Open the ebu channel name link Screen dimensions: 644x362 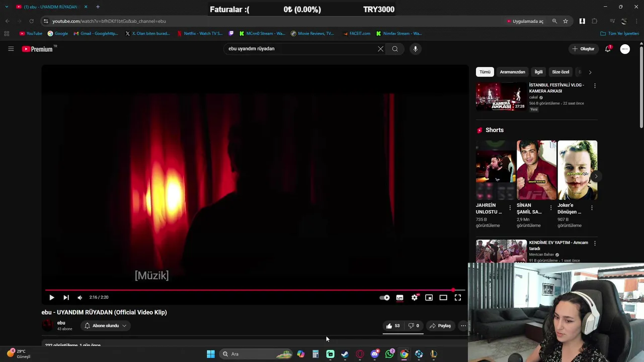[61, 323]
